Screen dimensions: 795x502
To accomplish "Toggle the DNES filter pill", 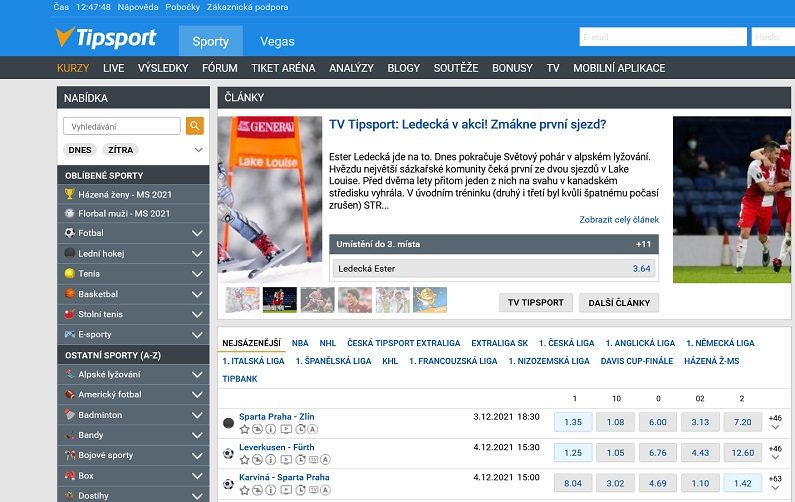I will pos(80,150).
